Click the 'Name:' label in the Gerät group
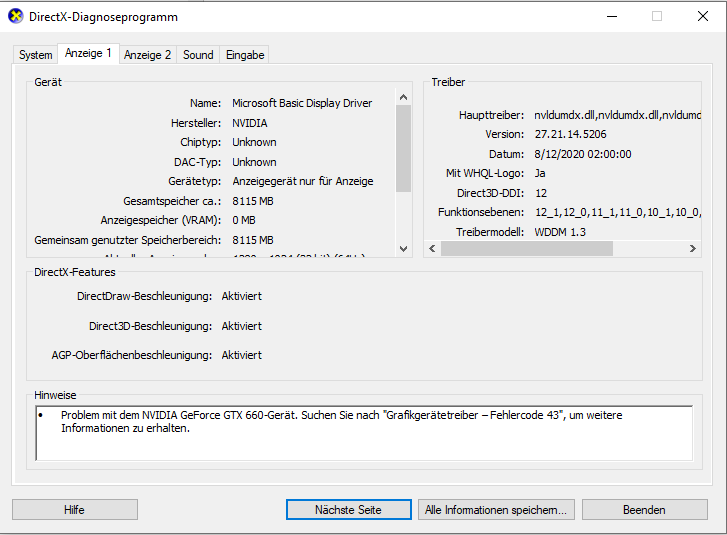The image size is (727, 535). tap(205, 103)
